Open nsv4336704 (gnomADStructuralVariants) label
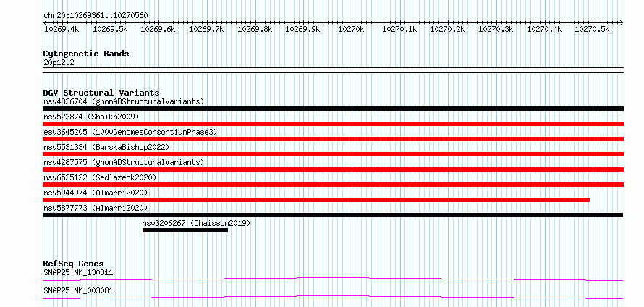 pos(124,101)
